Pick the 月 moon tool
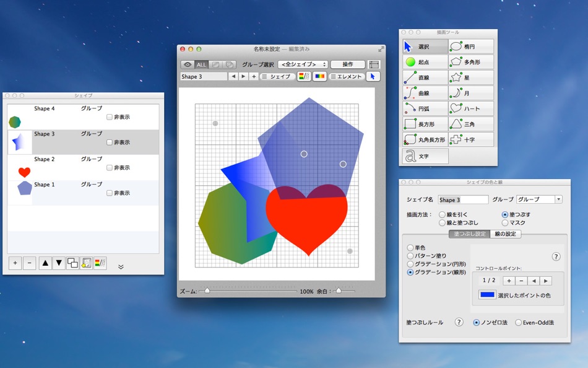Screen dimensions: 588x368 471,93
